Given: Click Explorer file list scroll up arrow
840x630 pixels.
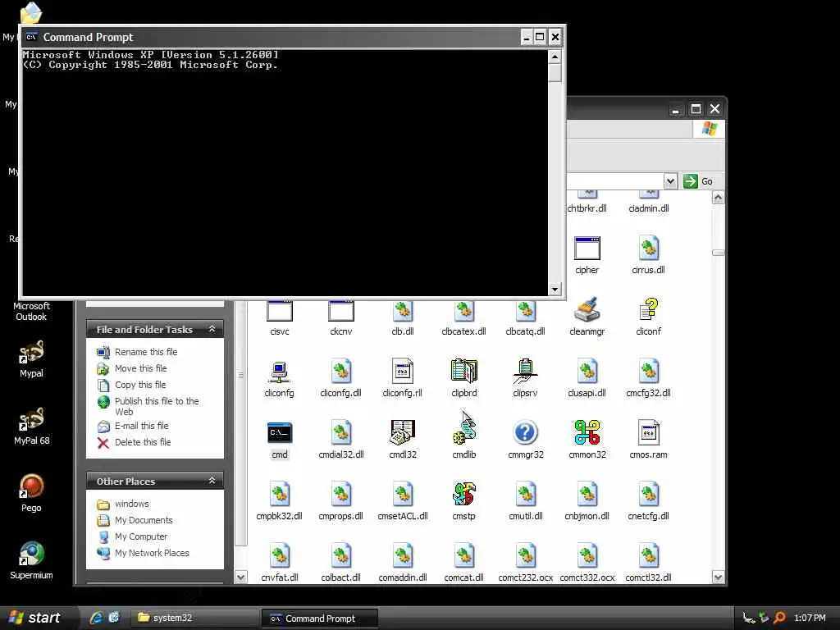Looking at the screenshot, I should 718,198.
